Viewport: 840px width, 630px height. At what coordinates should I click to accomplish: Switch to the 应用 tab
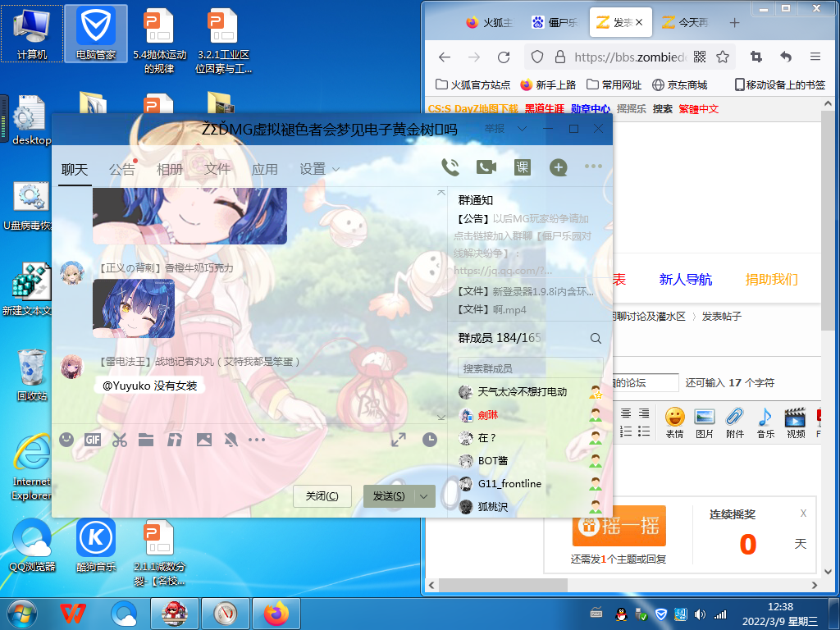pos(265,169)
